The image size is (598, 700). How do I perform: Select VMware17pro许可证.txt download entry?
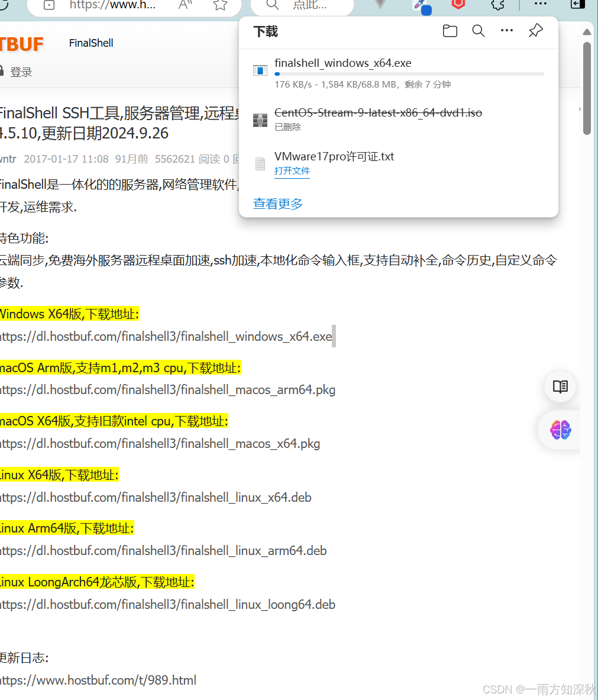point(399,163)
